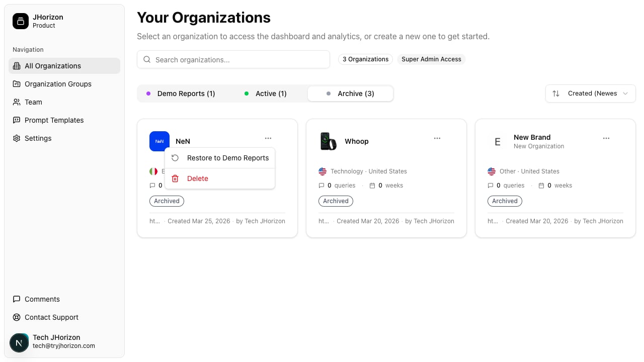
Task: Click the Italy flag on NeN card
Action: 153,171
